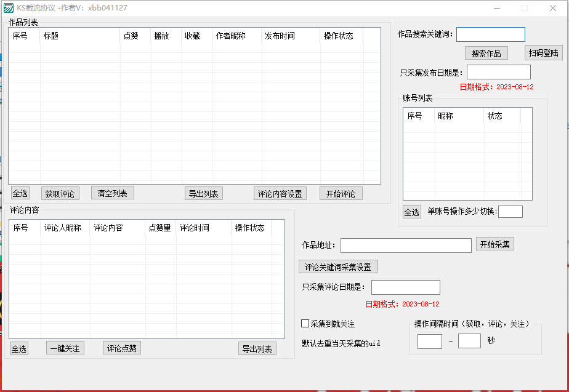Click the 点赞 column header

pyautogui.click(x=135, y=36)
